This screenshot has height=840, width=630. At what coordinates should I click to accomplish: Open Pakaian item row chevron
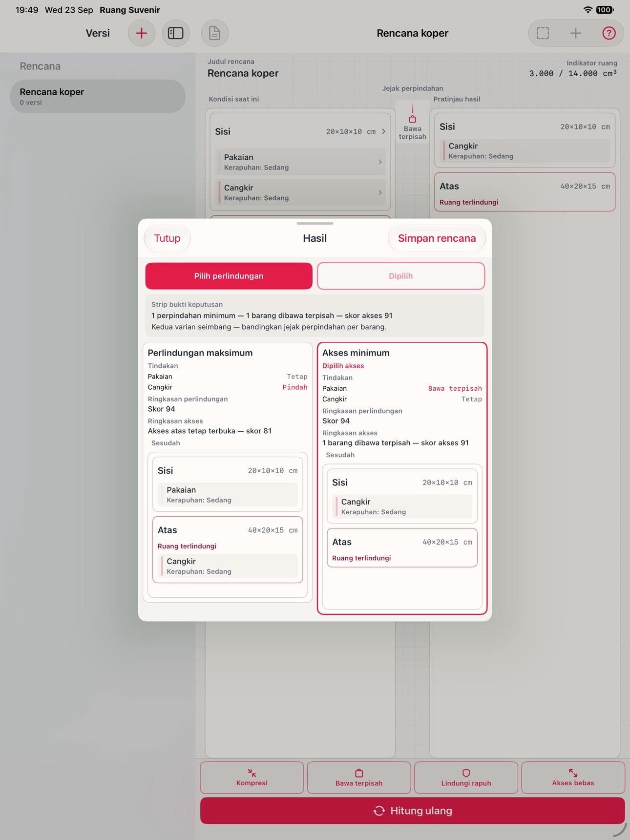tap(380, 162)
